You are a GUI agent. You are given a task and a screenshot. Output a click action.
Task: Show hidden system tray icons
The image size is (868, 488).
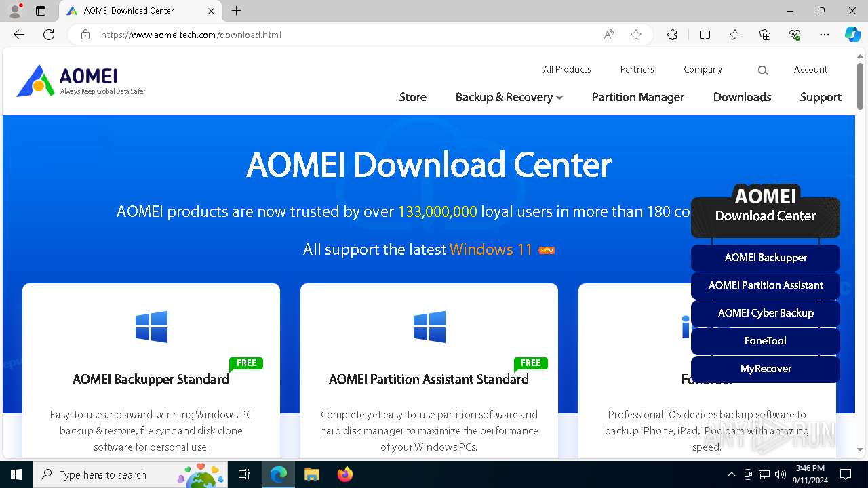tap(731, 474)
